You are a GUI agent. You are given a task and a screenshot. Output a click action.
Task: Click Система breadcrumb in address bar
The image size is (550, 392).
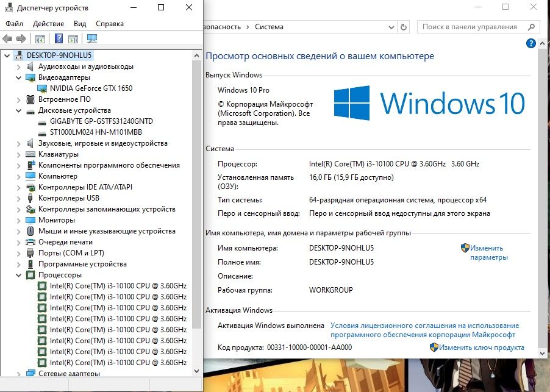click(x=269, y=27)
